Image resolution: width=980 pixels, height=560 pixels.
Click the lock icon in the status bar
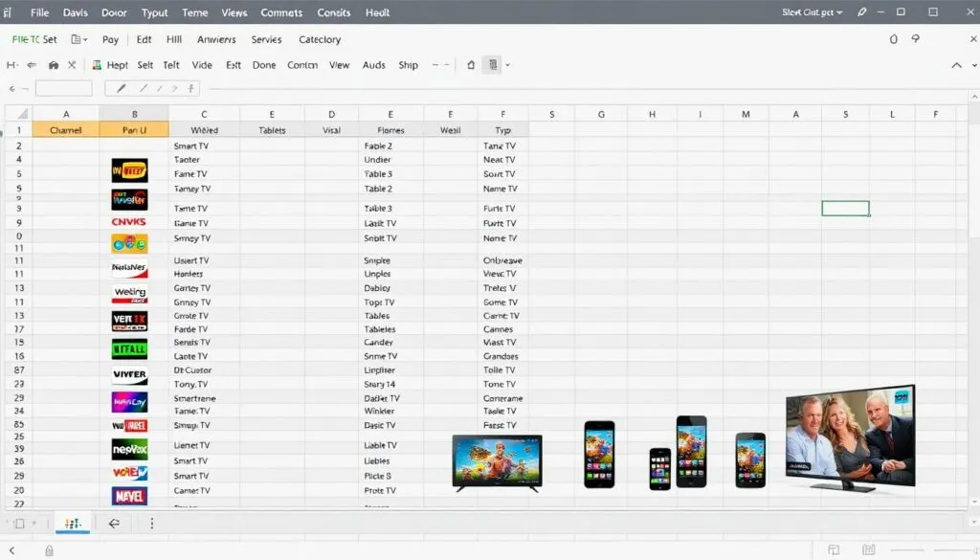tap(49, 551)
